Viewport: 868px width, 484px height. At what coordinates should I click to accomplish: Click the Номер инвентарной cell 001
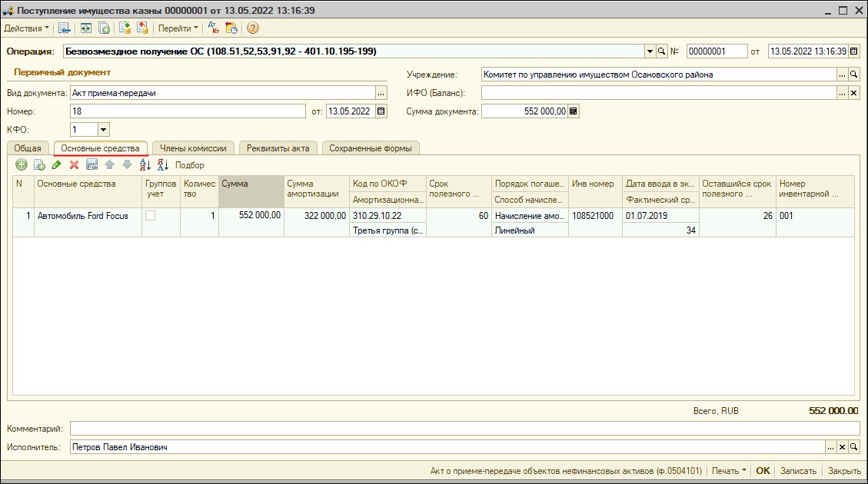tap(815, 222)
